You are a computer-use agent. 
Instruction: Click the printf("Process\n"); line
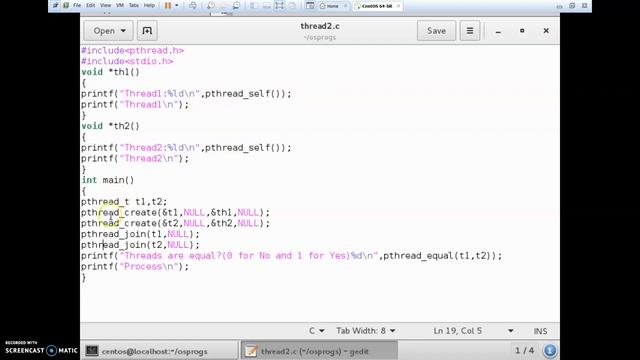pos(135,267)
